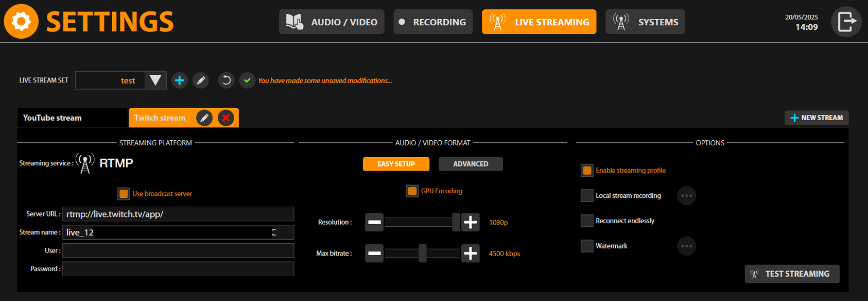Click the 4500 kbps bitrate value
The height and width of the screenshot is (301, 868).
tap(505, 254)
